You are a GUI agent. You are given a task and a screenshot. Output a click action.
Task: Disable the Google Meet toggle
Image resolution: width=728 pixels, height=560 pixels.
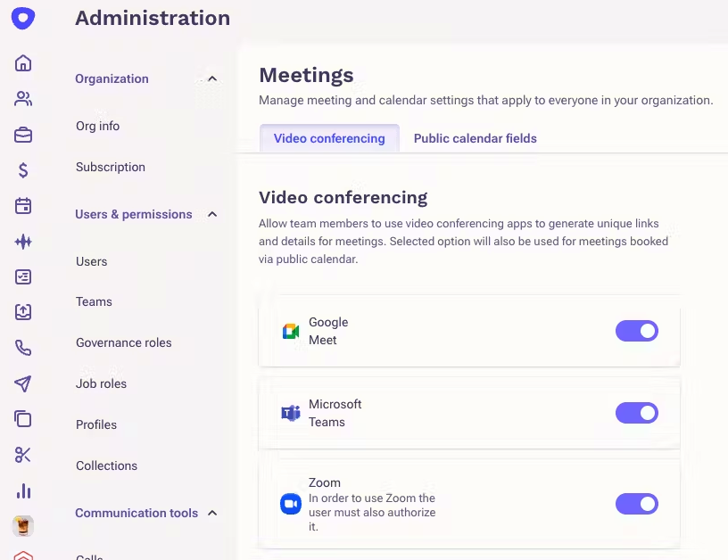point(637,331)
